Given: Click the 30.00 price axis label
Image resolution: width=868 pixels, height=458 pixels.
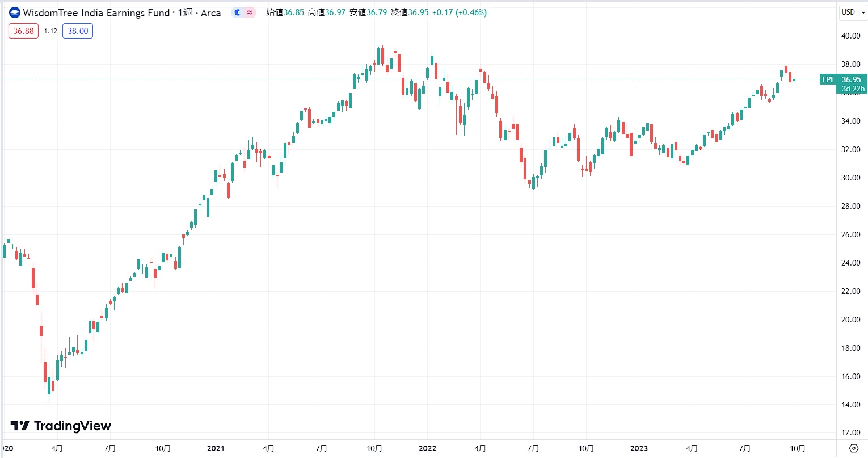Looking at the screenshot, I should coord(851,178).
